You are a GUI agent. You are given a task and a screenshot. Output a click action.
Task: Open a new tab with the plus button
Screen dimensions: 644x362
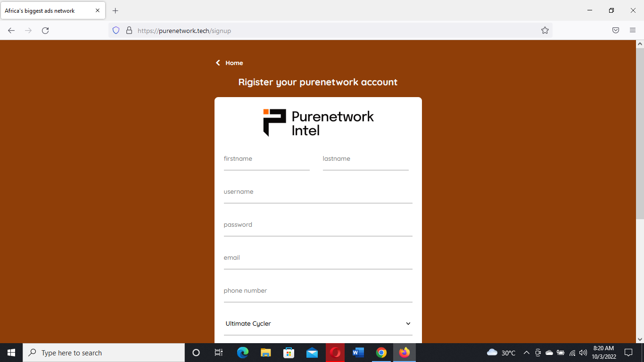coord(116,10)
